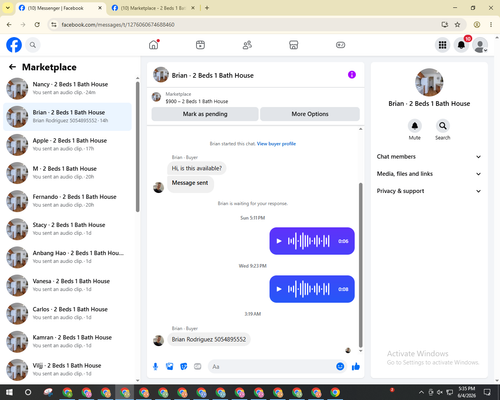The image size is (500, 400).
Task: Open the View buyer profile link
Action: [x=276, y=144]
